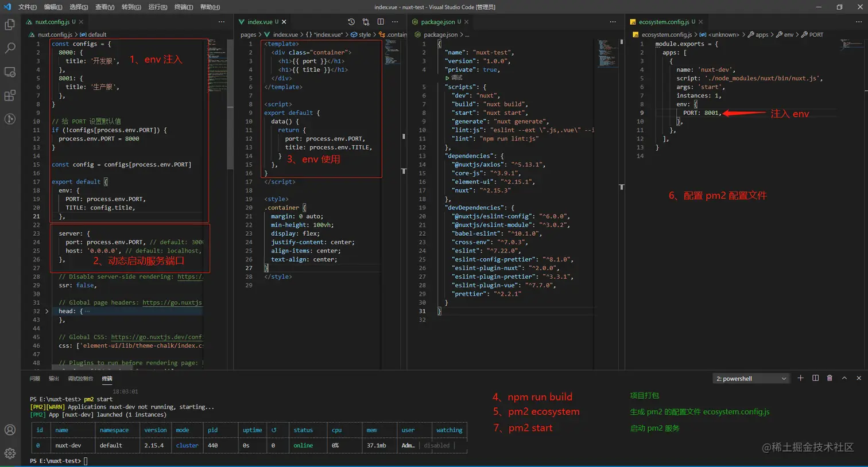
Task: Open the Explorer view in activity bar
Action: point(10,25)
